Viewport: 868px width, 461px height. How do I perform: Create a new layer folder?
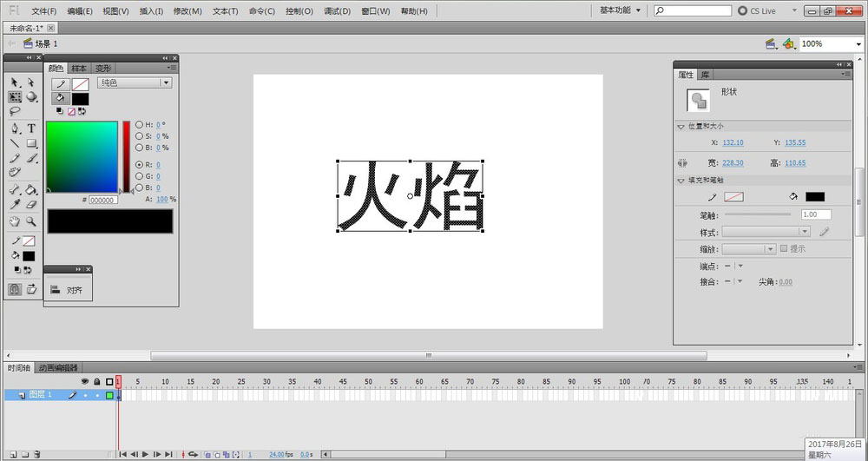(25, 454)
